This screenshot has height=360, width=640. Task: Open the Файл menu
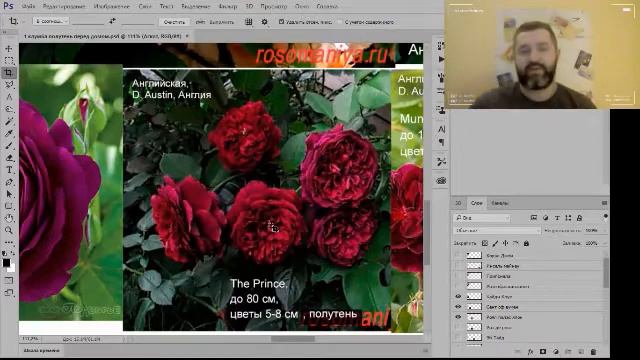pos(28,6)
